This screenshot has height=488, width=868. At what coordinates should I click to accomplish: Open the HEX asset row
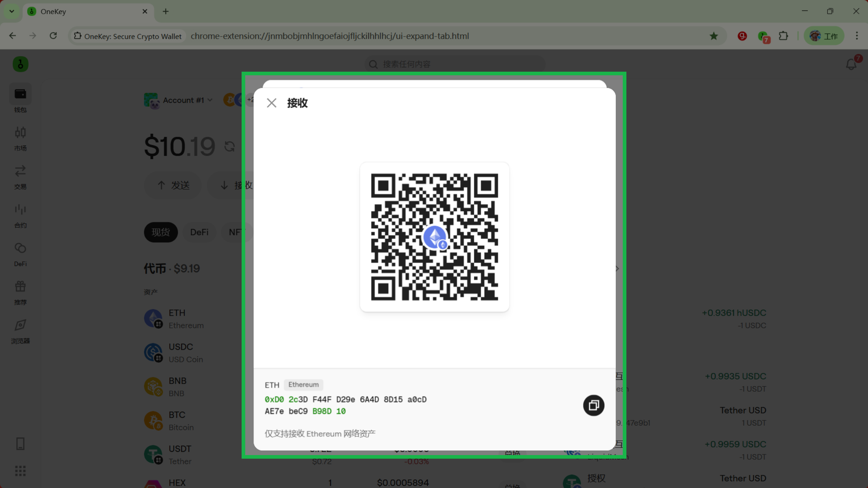(286, 483)
